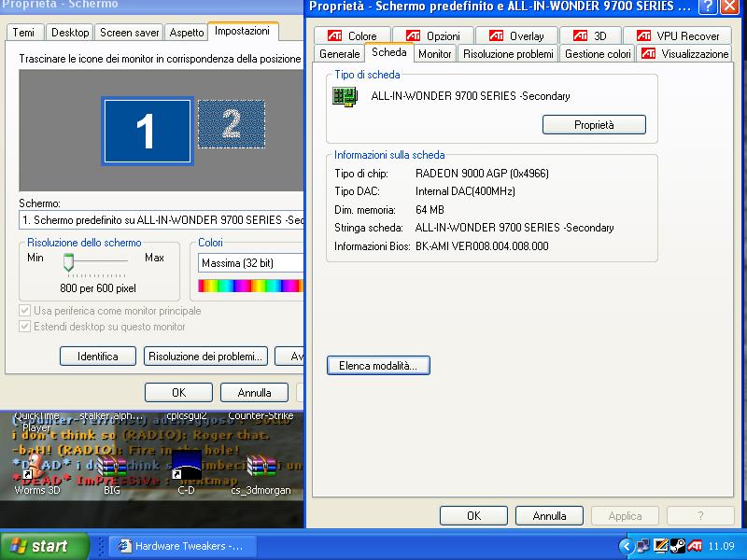
Task: Open the Visualizzazione ATI tab
Action: pyautogui.click(x=684, y=53)
